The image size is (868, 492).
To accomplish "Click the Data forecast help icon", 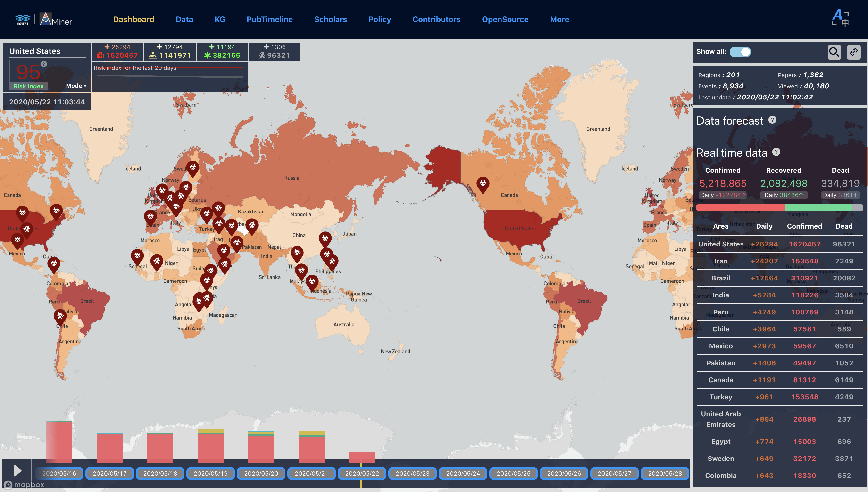I will tap(772, 120).
